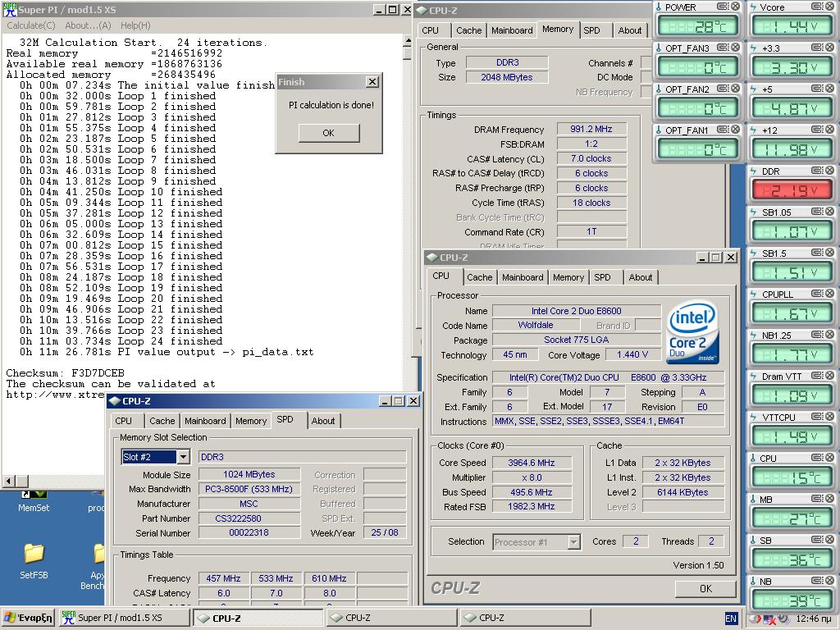Viewport: 840px width, 630px height.
Task: Click the Serial Number value 00022318
Action: pyautogui.click(x=249, y=532)
